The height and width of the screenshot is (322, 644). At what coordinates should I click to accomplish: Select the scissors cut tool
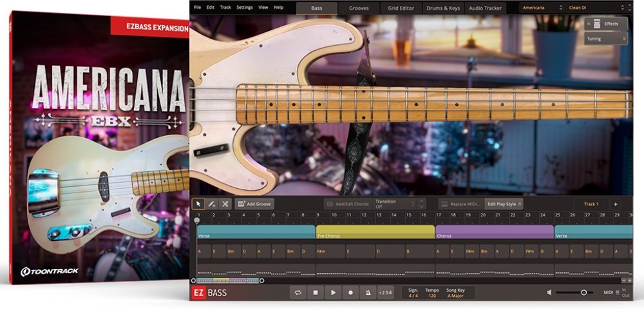(225, 204)
